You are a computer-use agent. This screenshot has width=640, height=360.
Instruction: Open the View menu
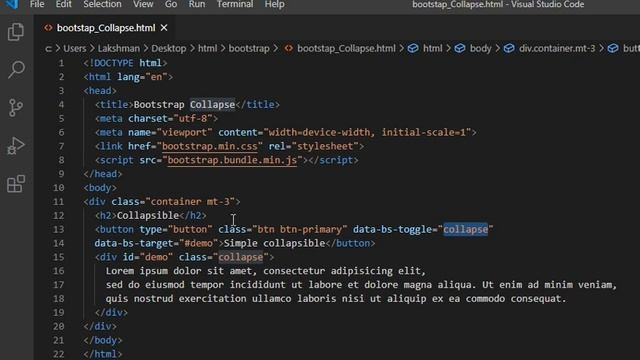click(x=143, y=4)
